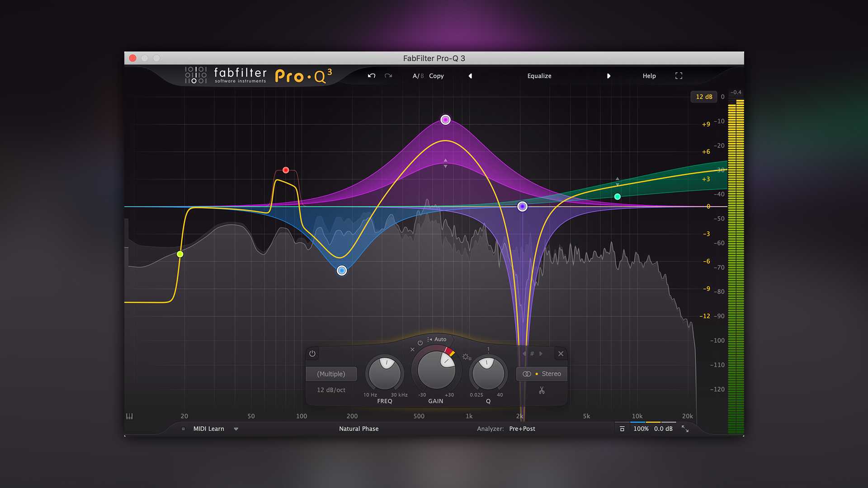Screen dimensions: 868x488
Task: Select the yellow-green high-pass band node
Action: pos(180,254)
